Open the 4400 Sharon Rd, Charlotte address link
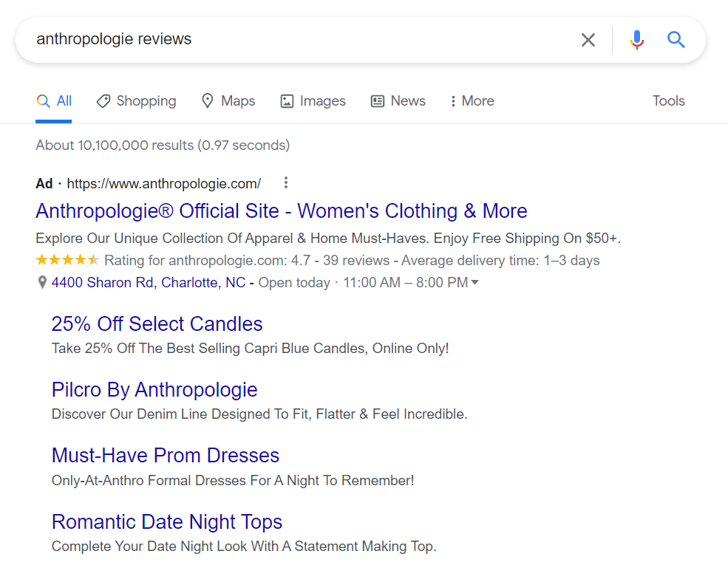 point(148,283)
